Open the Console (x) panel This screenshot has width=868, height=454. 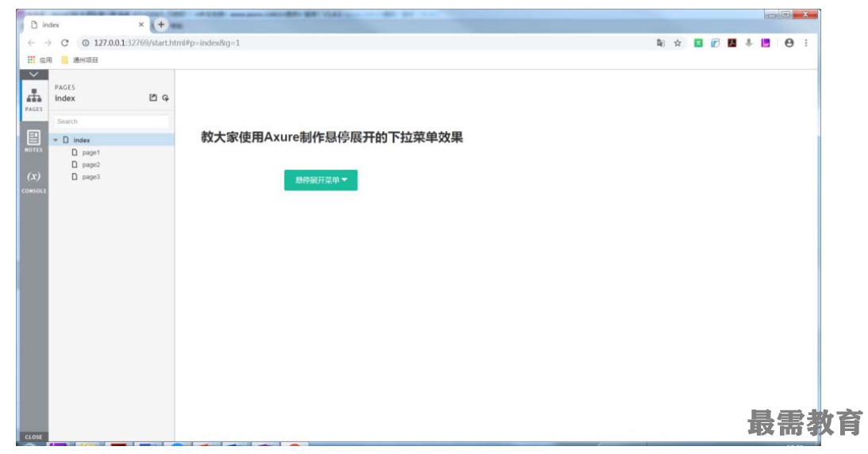[x=34, y=181]
